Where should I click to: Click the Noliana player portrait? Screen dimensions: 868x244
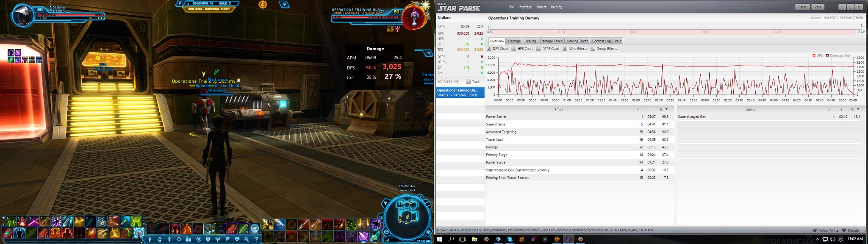[x=22, y=15]
